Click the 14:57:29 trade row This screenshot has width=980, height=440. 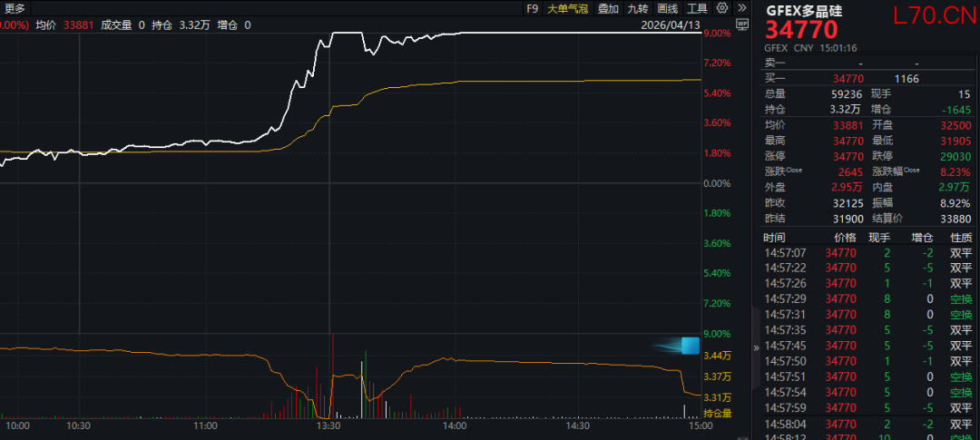pyautogui.click(x=867, y=299)
